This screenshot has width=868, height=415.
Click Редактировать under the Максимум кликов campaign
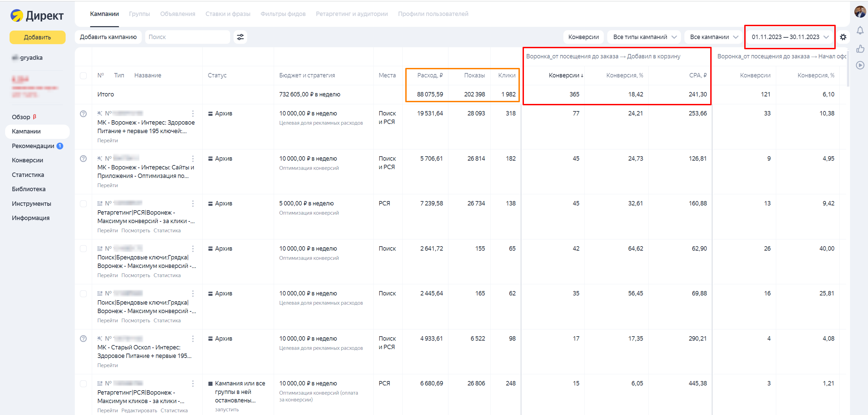click(139, 411)
